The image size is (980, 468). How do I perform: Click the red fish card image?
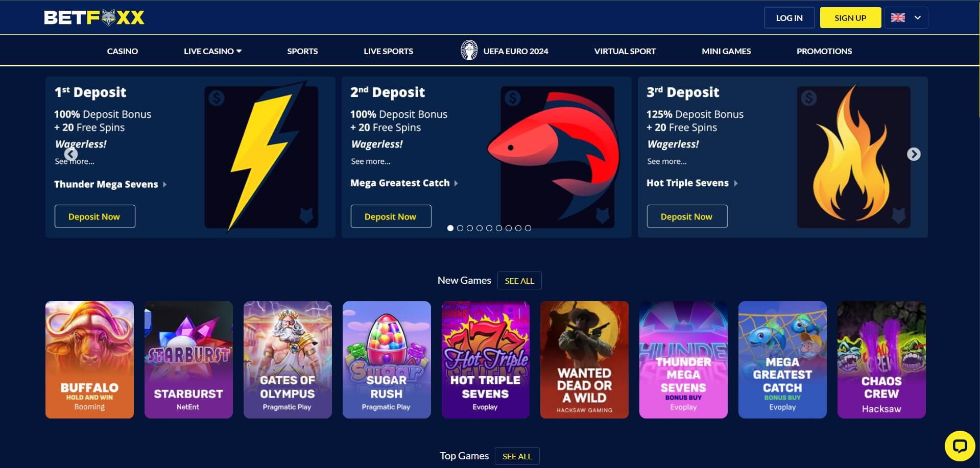click(x=555, y=157)
